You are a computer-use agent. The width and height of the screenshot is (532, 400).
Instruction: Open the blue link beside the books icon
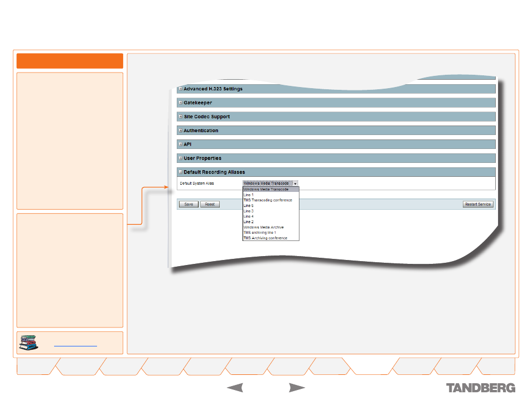75,346
